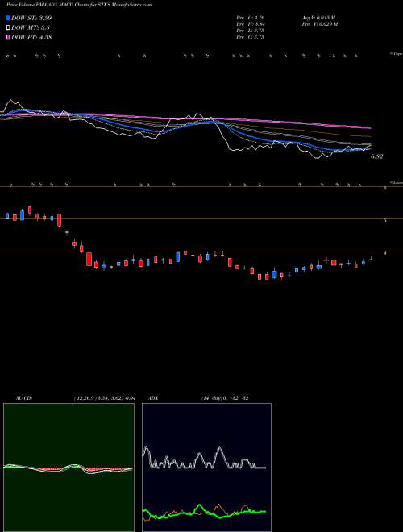Click the blue DOW ST legend swatch

click(x=8, y=18)
